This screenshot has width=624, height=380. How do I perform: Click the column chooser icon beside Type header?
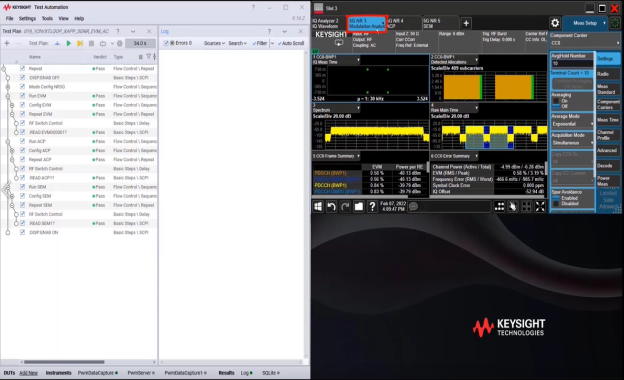click(140, 57)
